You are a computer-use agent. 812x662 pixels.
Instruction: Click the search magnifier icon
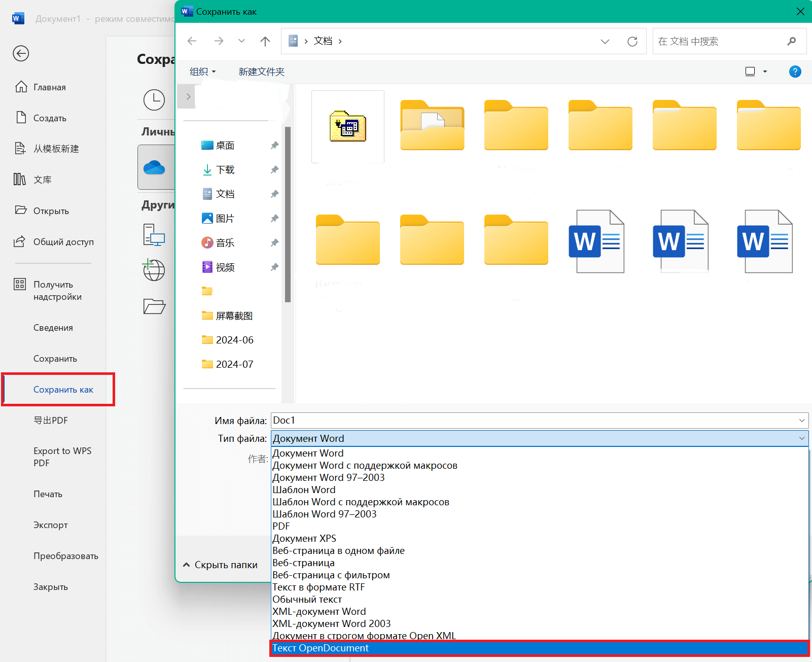(792, 41)
